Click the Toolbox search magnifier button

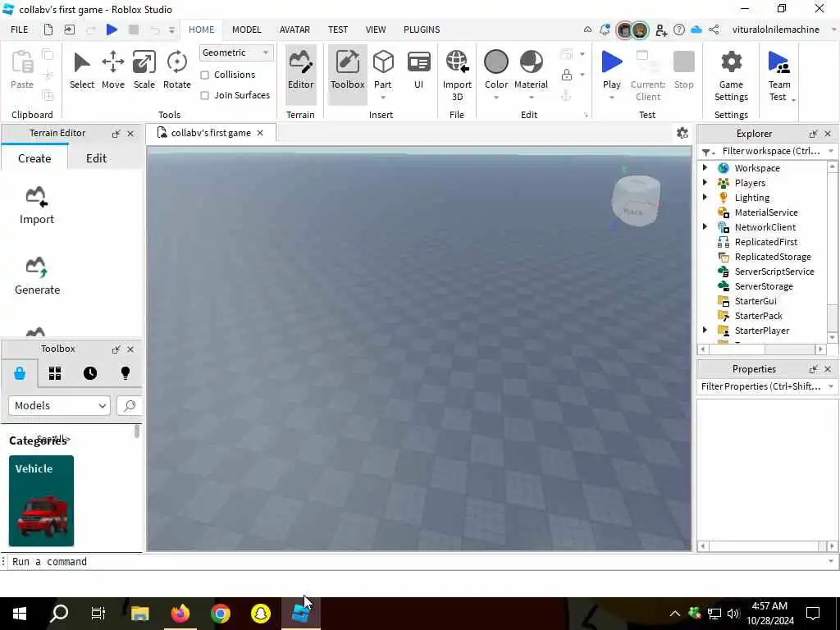(130, 405)
